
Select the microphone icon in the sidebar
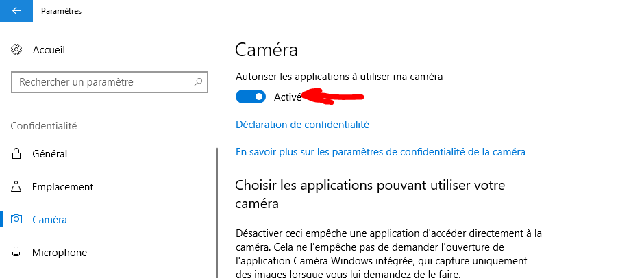pyautogui.click(x=16, y=252)
